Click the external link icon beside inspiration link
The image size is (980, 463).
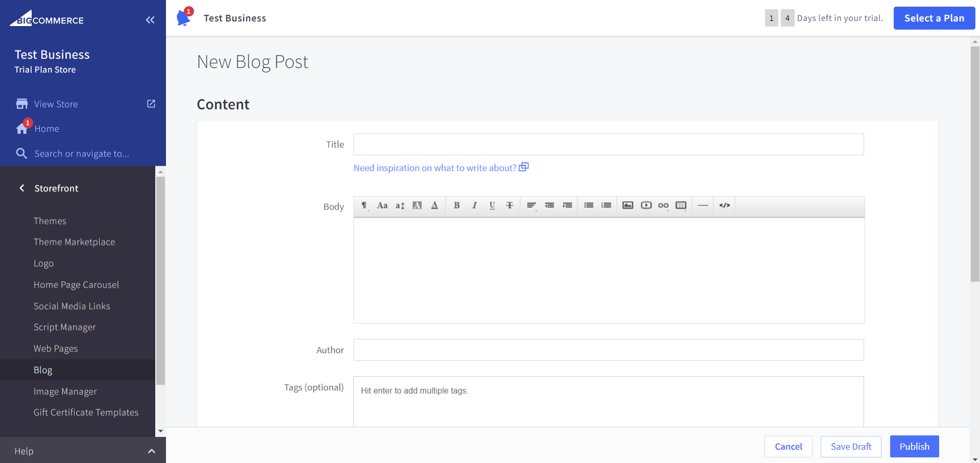pyautogui.click(x=524, y=167)
